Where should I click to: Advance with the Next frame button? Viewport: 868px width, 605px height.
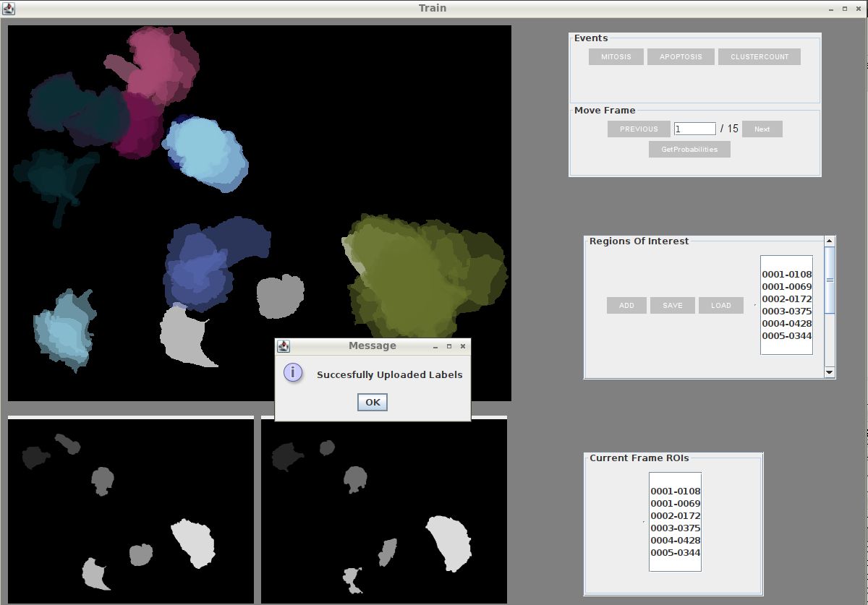[x=762, y=129]
